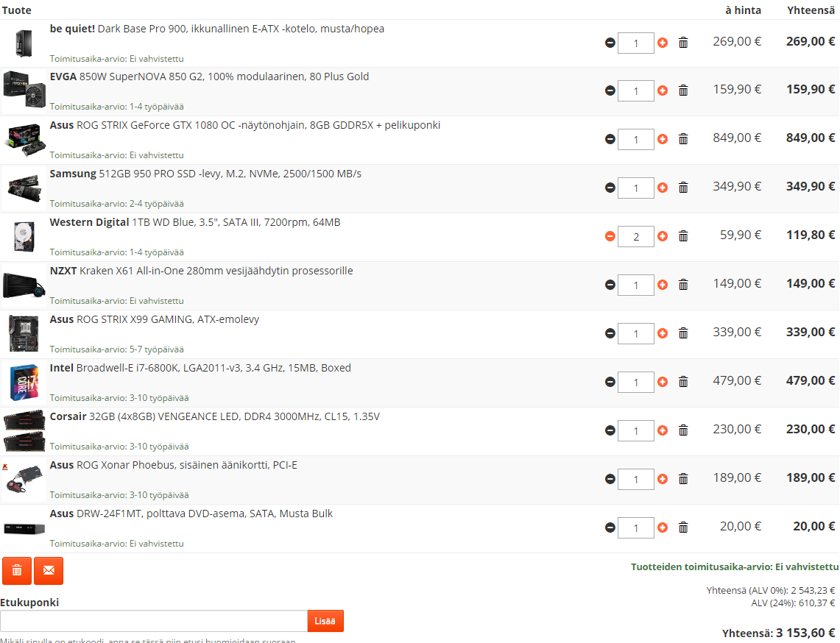This screenshot has height=643, width=840.
Task: Remove be quiet! Dark Base Pro 900 from cart
Action: 683,43
